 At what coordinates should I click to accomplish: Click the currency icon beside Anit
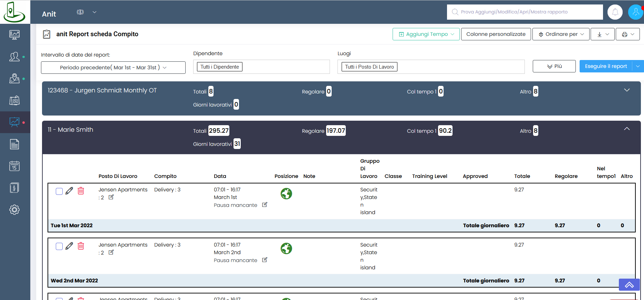point(80,12)
